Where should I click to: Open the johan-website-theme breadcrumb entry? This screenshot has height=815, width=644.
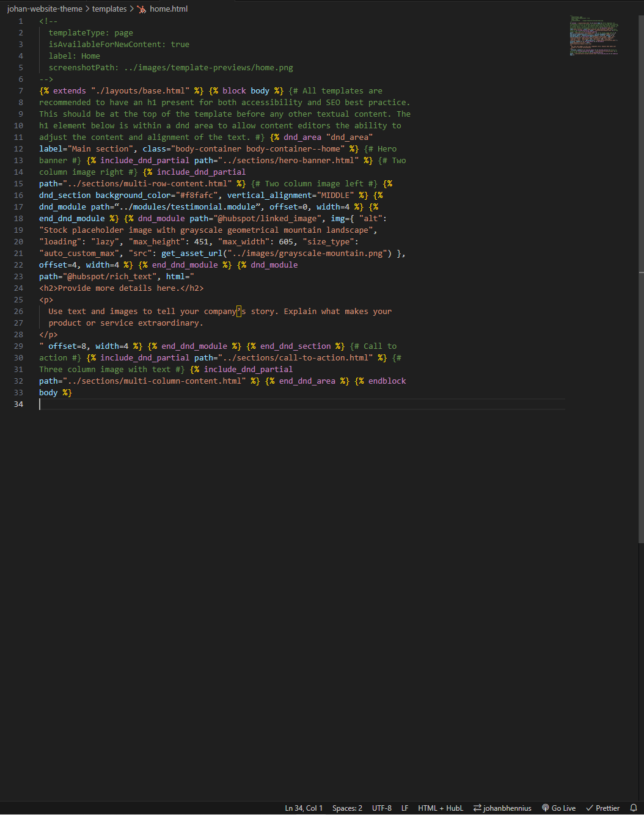(45, 9)
